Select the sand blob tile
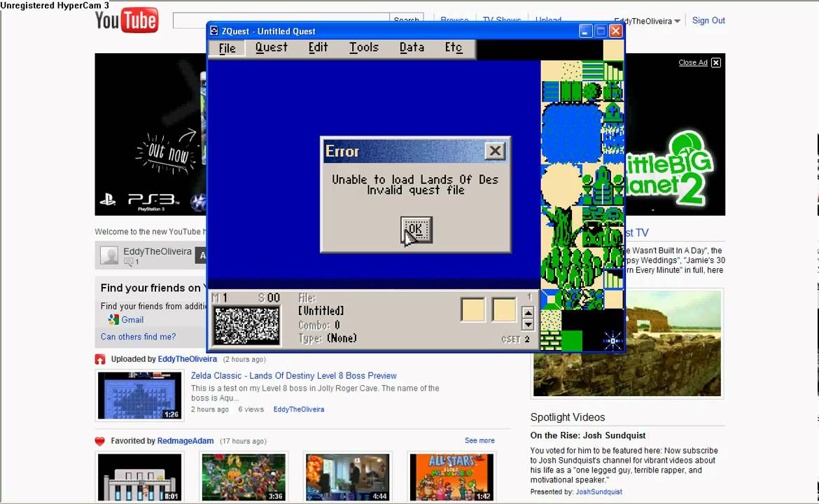819x504 pixels. click(x=561, y=185)
